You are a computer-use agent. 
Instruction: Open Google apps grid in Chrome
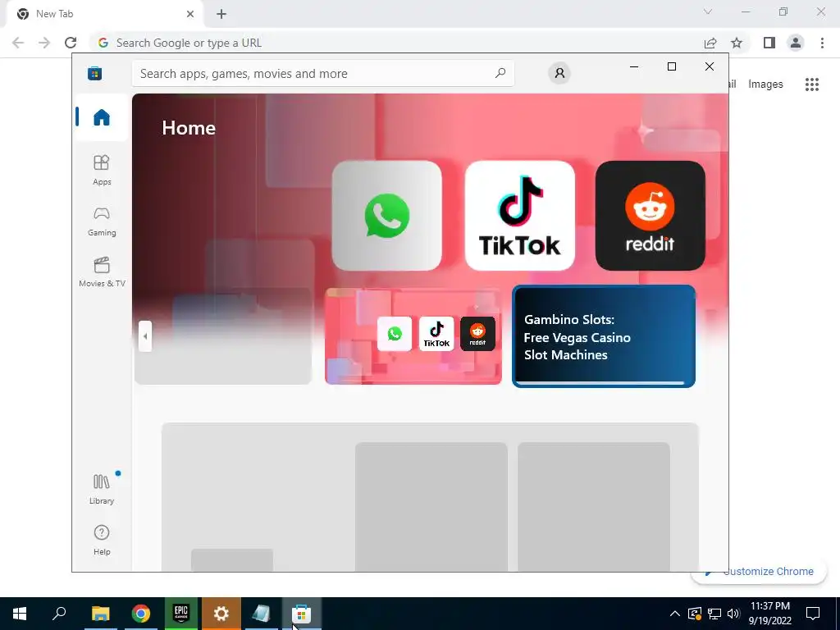coord(811,84)
